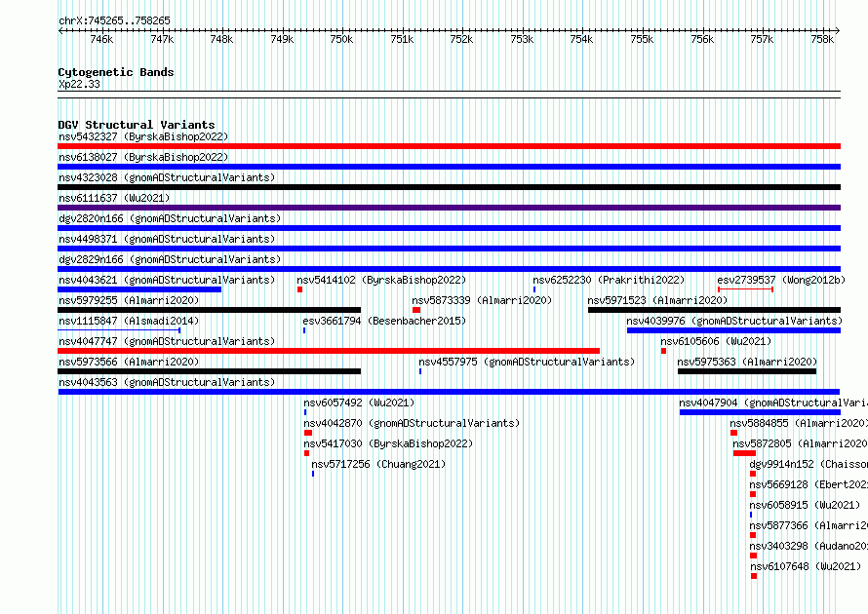Select the blue nsv4043621 variant bar
Screen dimensions: 868x614
pos(139,289)
